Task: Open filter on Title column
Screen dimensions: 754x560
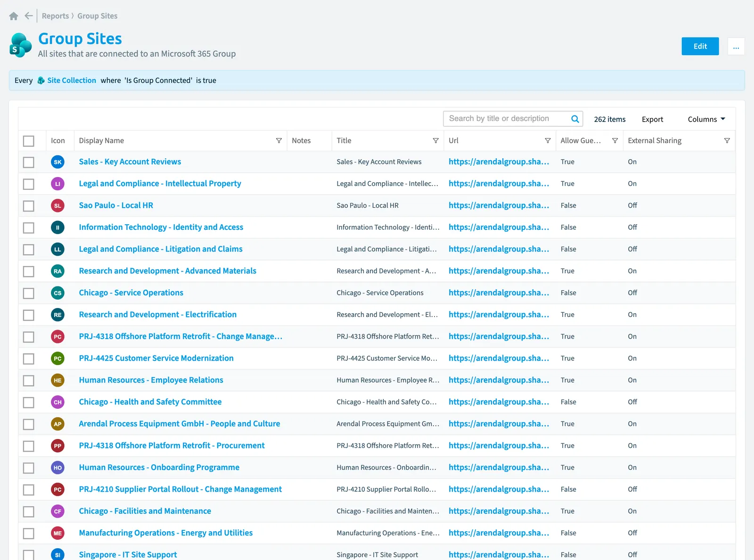Action: 436,141
